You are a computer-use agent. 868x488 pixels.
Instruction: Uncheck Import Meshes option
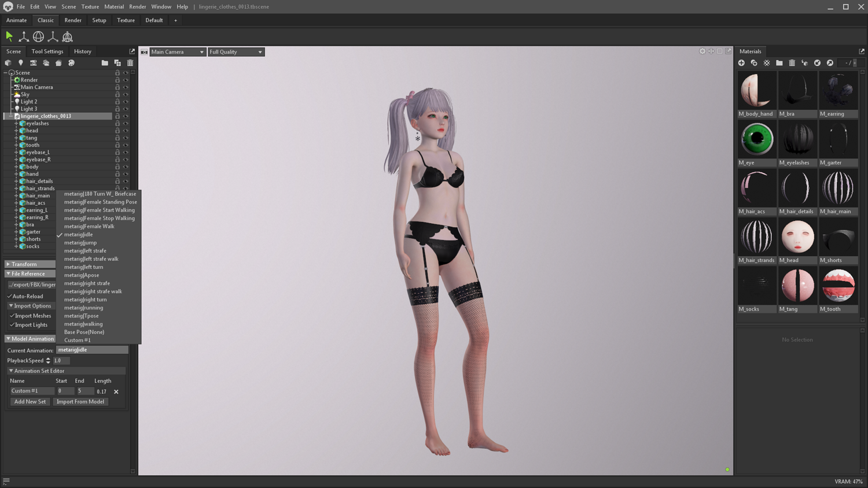point(12,316)
